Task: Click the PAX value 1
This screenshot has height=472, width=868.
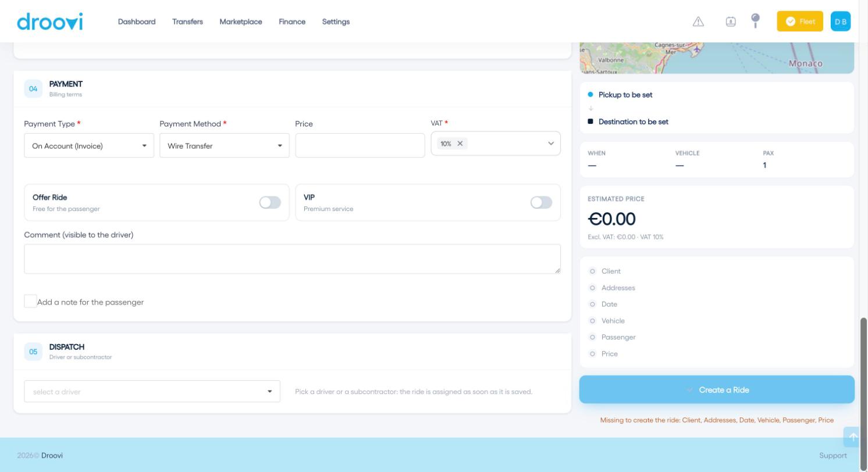Action: pos(764,165)
